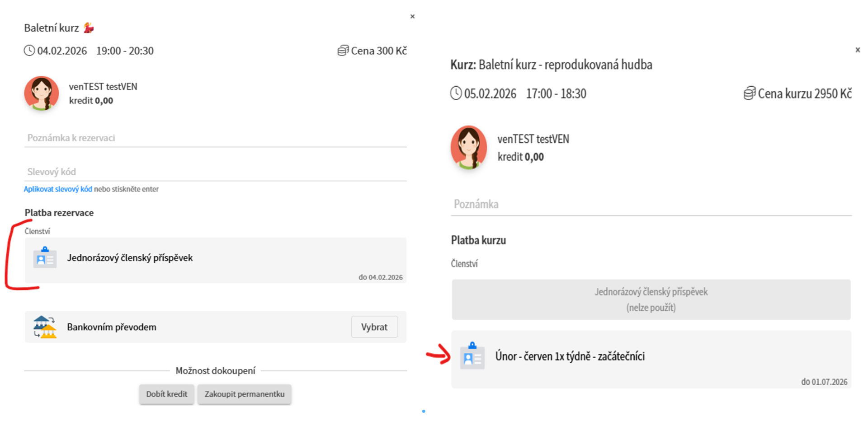Click the clock icon next to 04.02.2026
Viewport: 868px width, 425px height.
tap(29, 51)
